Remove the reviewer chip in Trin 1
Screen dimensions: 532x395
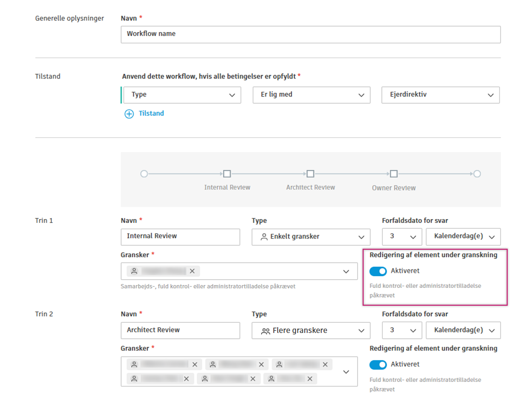pyautogui.click(x=192, y=271)
